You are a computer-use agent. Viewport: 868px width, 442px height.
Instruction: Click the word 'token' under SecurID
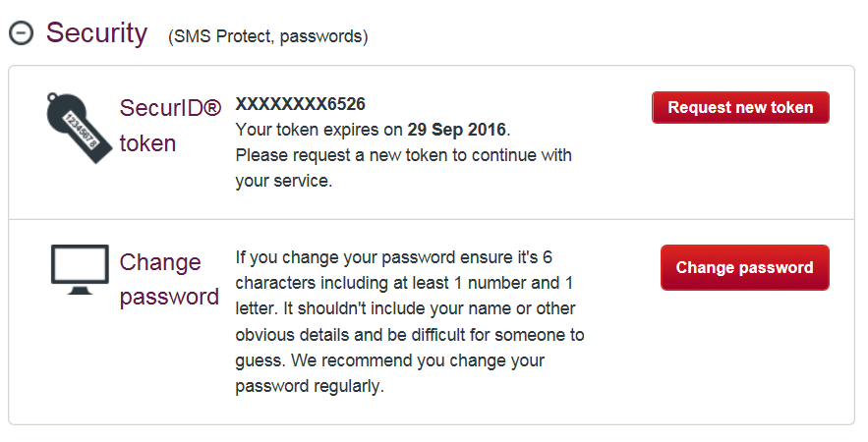coord(147,143)
